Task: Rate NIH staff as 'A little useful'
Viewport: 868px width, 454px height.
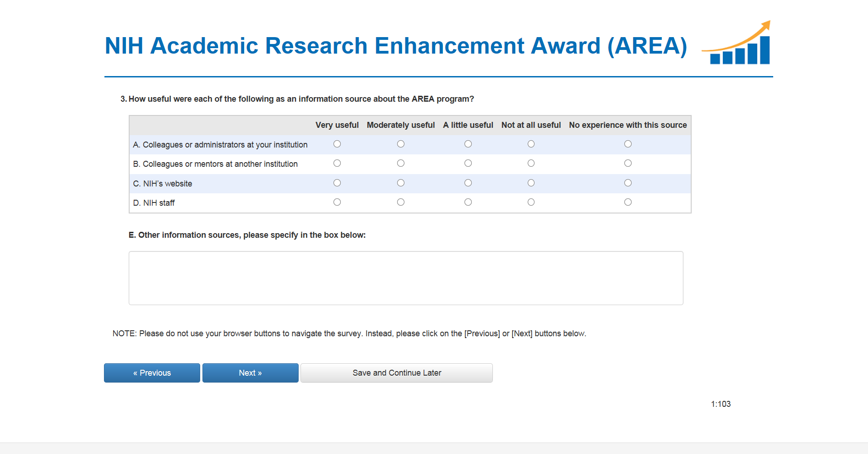Action: [x=468, y=202]
